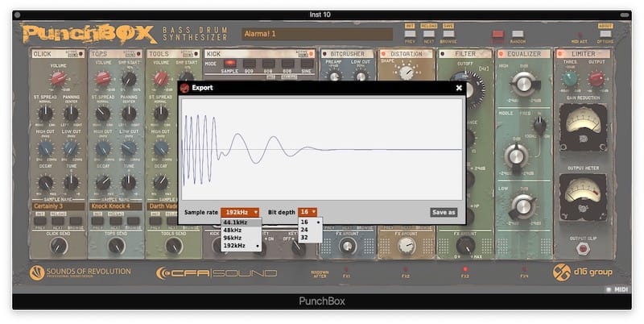Image resolution: width=644 pixels, height=324 pixels.
Task: Click the CLICK LOW CUT knob
Action: click(71, 148)
